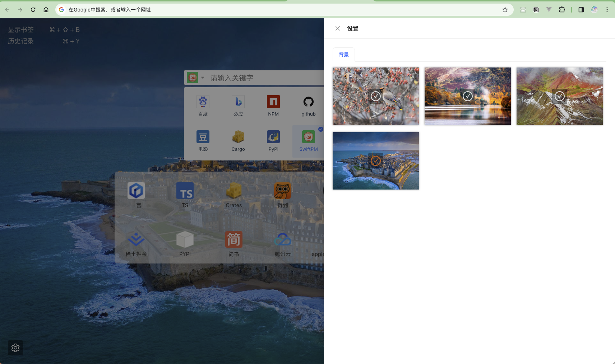Viewport: 615px width, 364px height.
Task: Open the Chrome profile avatar
Action: (595, 10)
